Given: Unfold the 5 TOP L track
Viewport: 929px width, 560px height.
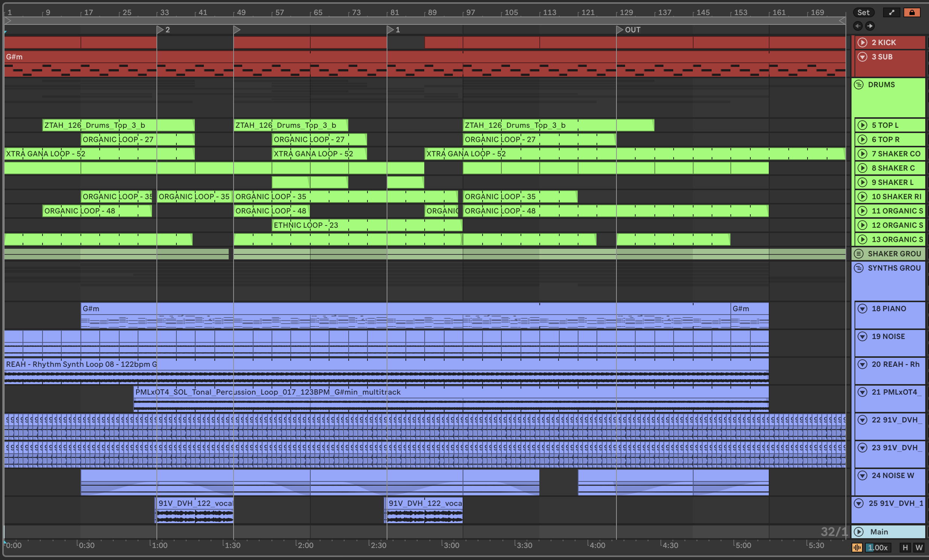Looking at the screenshot, I should tap(862, 125).
